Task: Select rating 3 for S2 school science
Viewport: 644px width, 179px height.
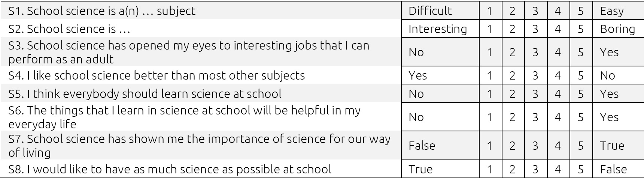Action: coord(535,29)
